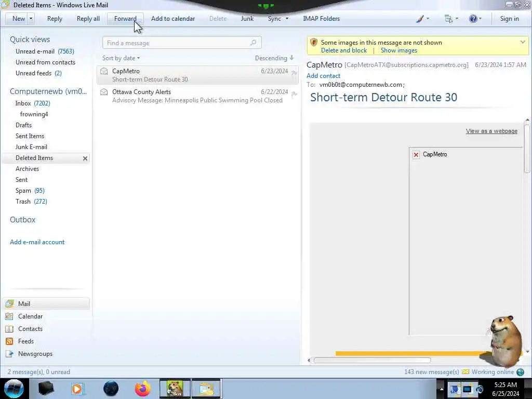
Task: Open the media player taskbar icon
Action: [78, 389]
